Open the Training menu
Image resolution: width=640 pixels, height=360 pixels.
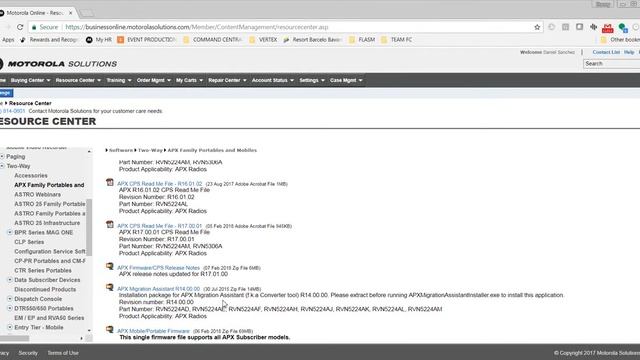[119, 80]
